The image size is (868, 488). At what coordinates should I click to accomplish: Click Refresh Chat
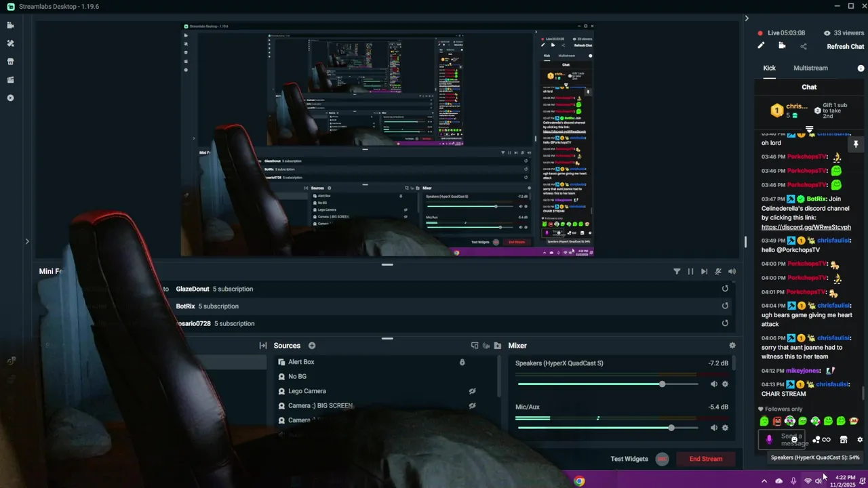[x=845, y=47]
